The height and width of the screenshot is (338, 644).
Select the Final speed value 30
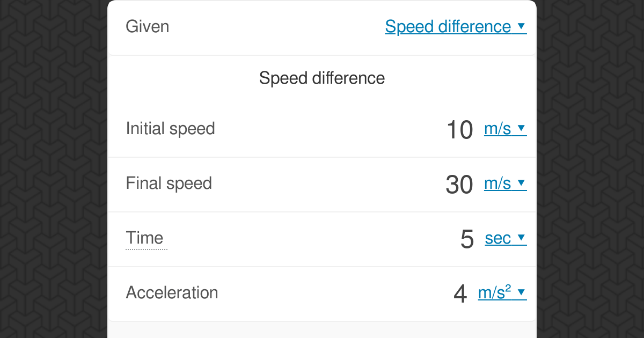459,185
